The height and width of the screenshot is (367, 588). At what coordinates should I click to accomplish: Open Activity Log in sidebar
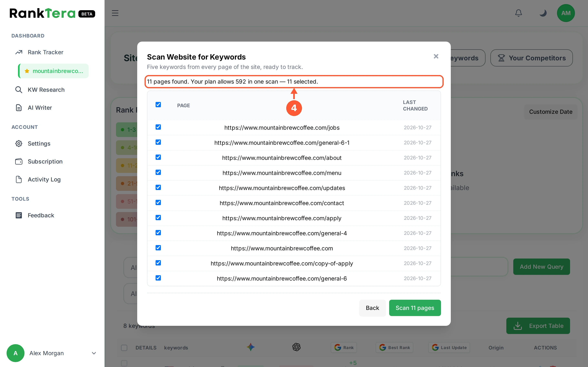click(x=44, y=179)
